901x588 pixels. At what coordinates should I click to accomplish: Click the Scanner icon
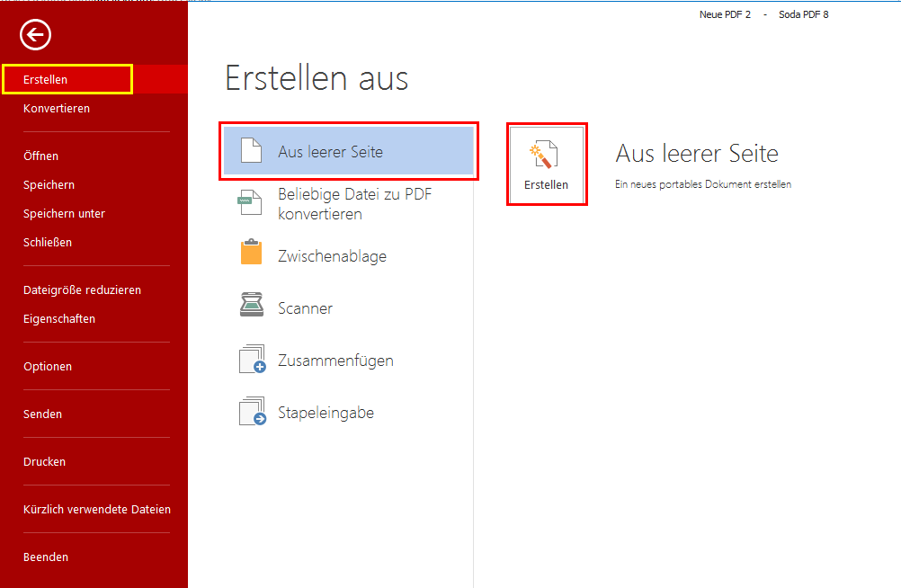(x=251, y=307)
